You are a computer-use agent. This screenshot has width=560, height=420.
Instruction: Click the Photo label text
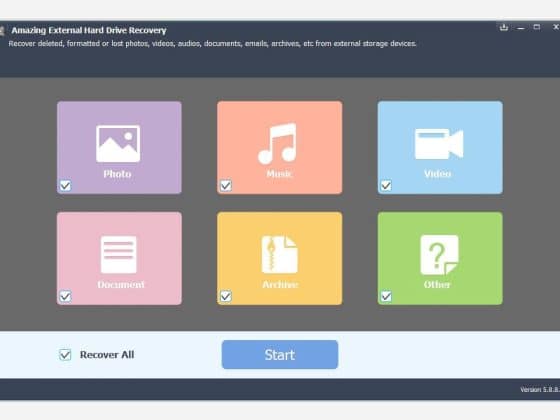pyautogui.click(x=117, y=174)
